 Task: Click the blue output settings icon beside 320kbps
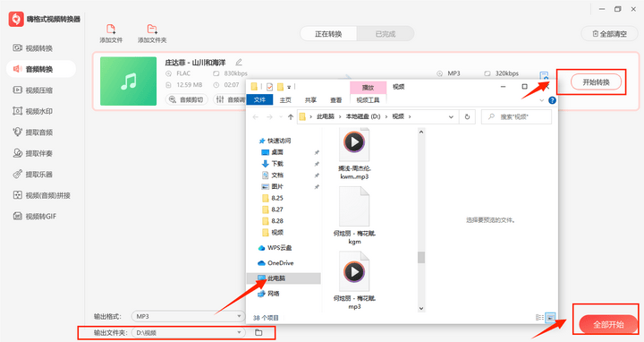(x=544, y=75)
